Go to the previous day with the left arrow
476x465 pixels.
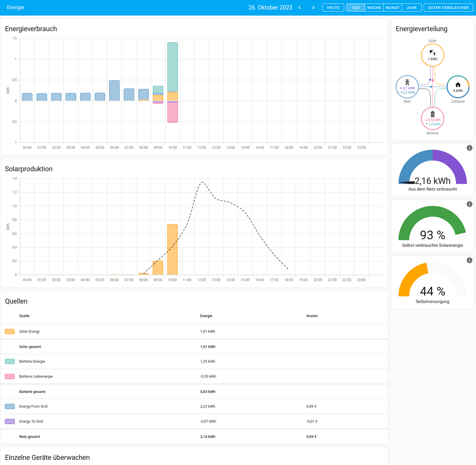[x=300, y=7]
